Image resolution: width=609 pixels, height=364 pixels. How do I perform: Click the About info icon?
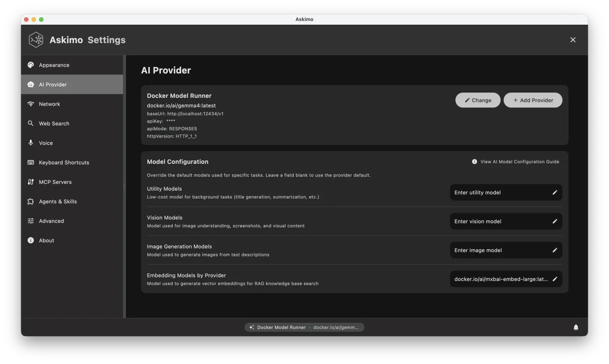31,240
